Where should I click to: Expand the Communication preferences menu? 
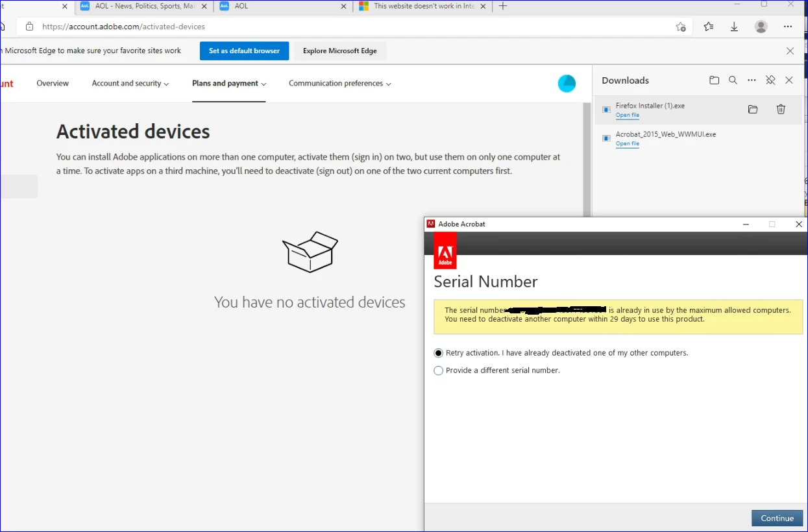[x=340, y=83]
